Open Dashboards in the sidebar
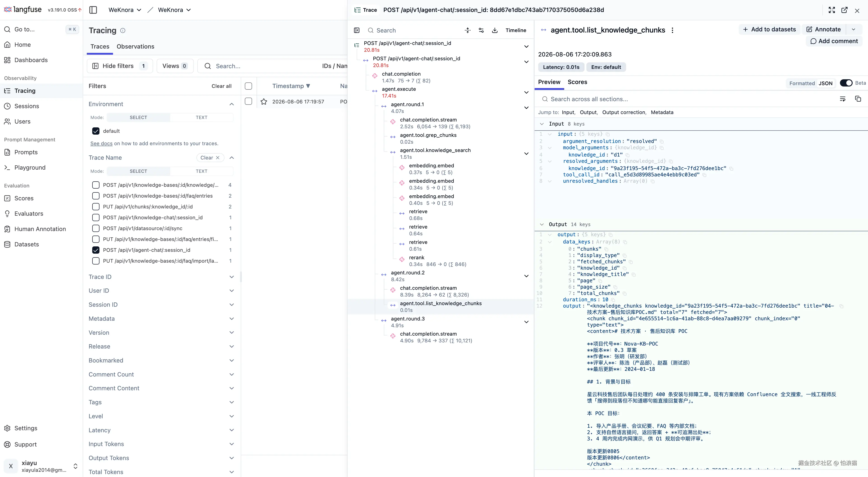This screenshot has width=868, height=477. [31, 60]
